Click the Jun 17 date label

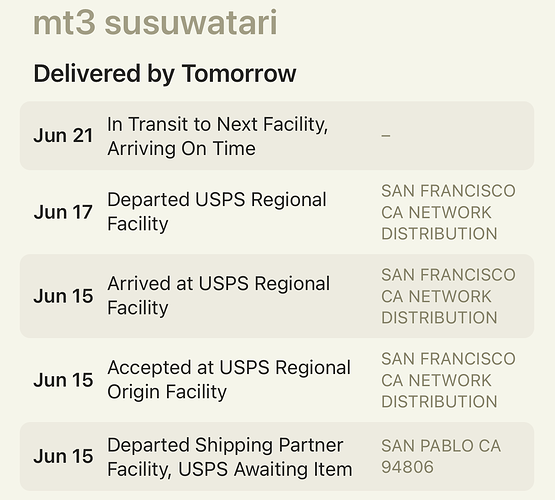(63, 212)
